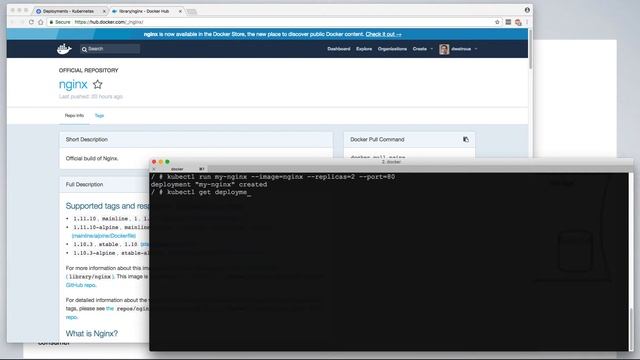The image size is (640, 360).
Task: Reload the browser page
Action: (x=31, y=22)
